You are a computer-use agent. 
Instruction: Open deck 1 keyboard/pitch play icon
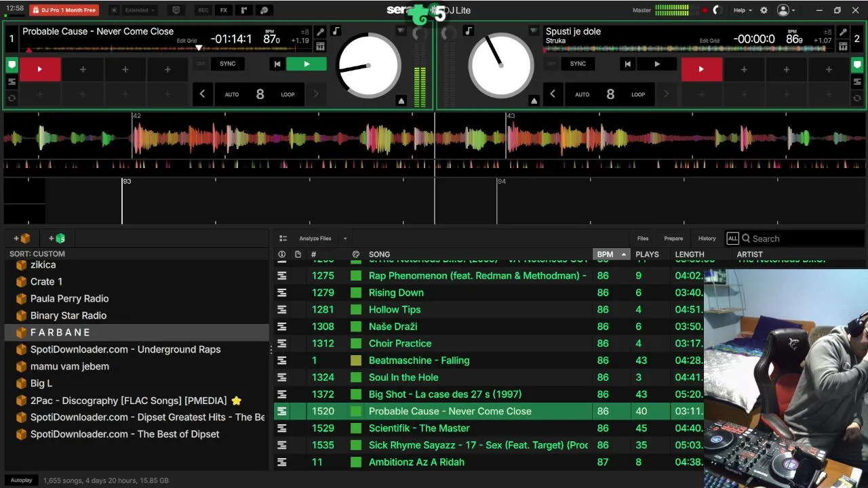pos(320,46)
